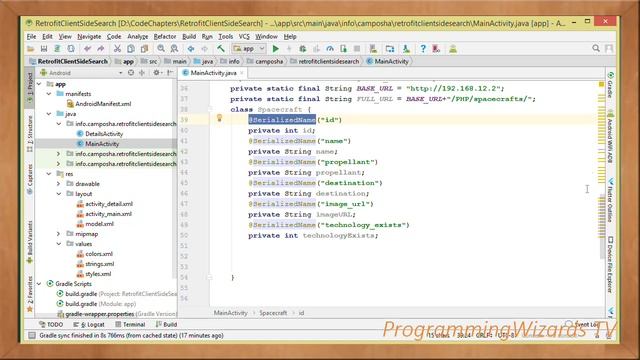The image size is (640, 360).
Task: Collapse the app module tree node
Action: coord(39,84)
